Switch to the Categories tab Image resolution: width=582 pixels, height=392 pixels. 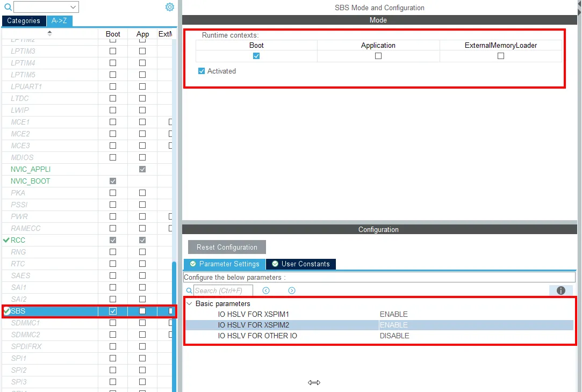coord(24,21)
